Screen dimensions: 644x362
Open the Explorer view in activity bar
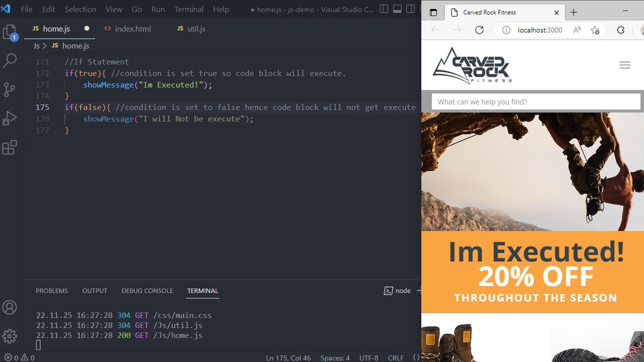click(x=10, y=33)
